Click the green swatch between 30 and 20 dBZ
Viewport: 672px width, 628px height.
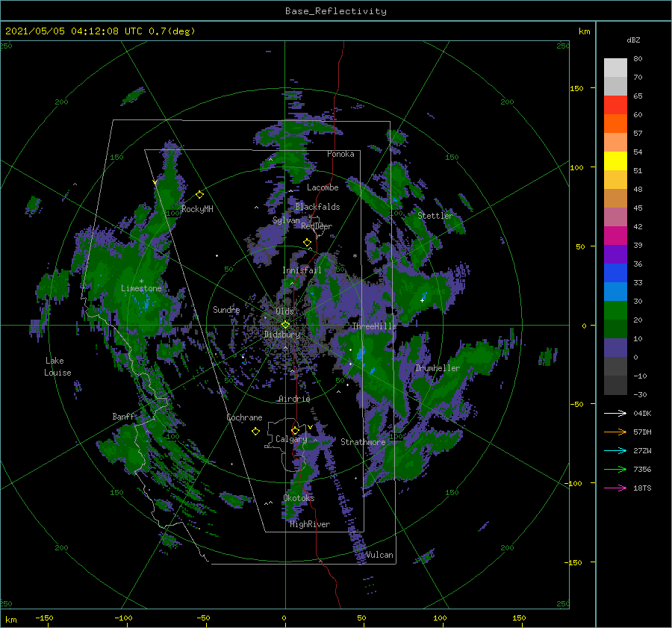point(615,311)
